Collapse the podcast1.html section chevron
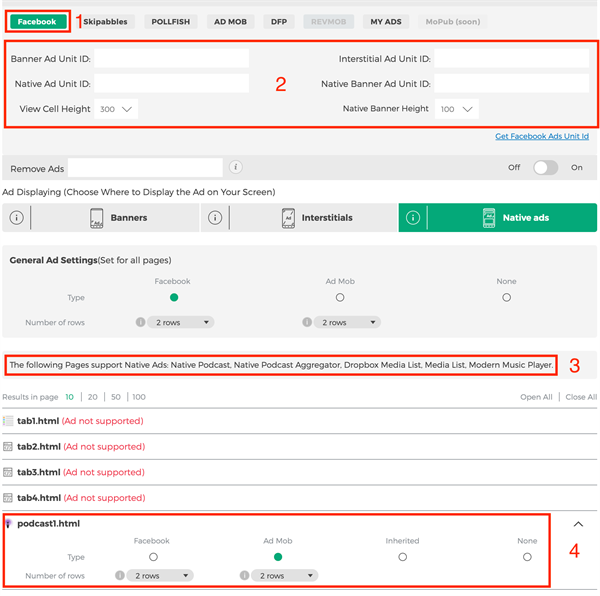The image size is (600, 596). click(578, 524)
